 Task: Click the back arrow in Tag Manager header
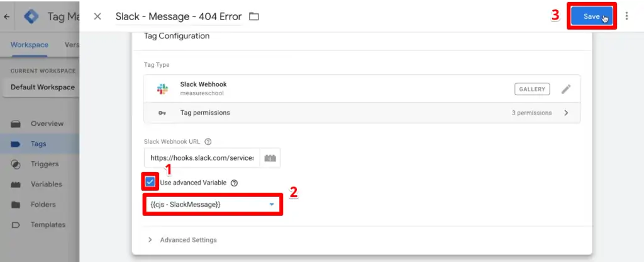point(6,17)
